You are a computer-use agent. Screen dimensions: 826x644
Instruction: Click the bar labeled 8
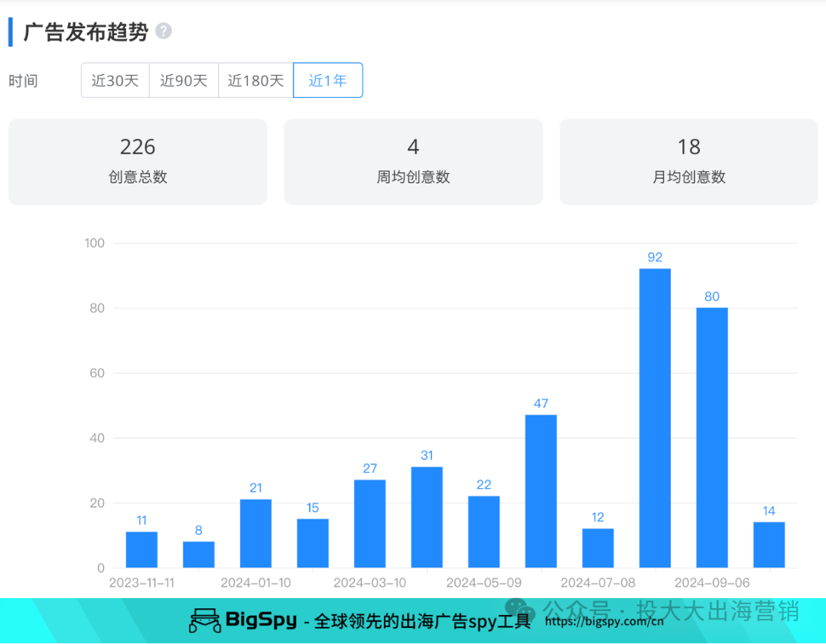click(199, 555)
